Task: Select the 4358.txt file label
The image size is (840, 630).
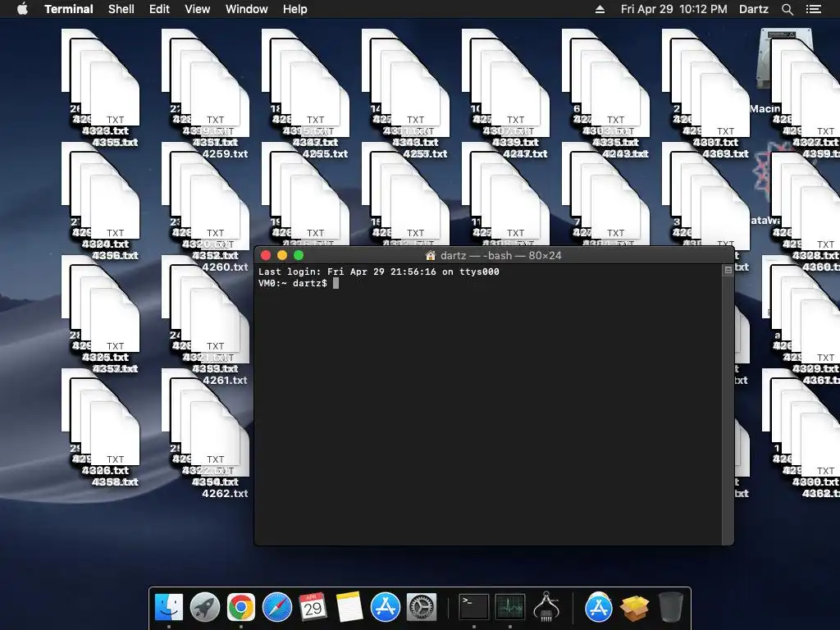Action: click(115, 482)
